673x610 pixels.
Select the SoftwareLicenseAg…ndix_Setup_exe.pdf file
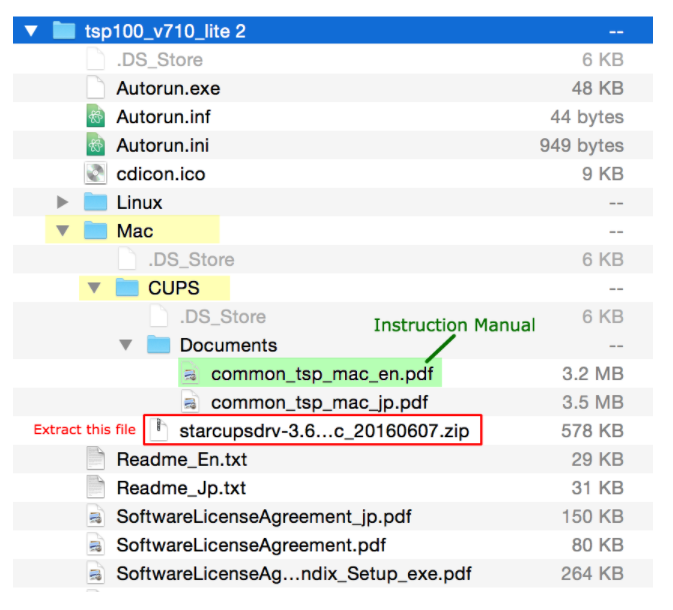[294, 574]
